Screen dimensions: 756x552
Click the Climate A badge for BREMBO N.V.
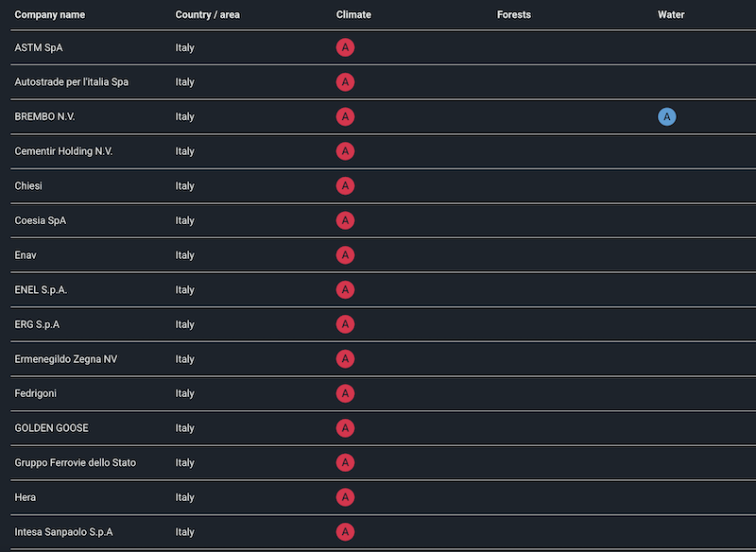coord(345,117)
